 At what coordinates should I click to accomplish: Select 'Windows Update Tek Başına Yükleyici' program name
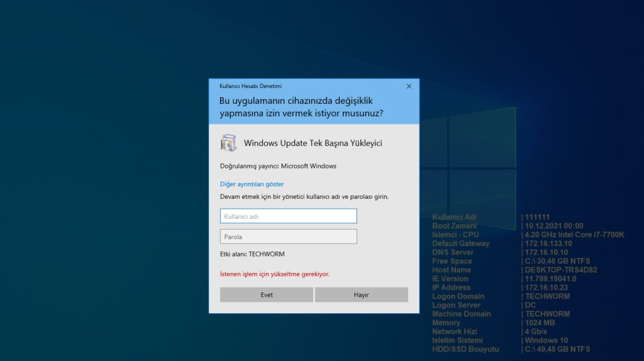coord(313,143)
